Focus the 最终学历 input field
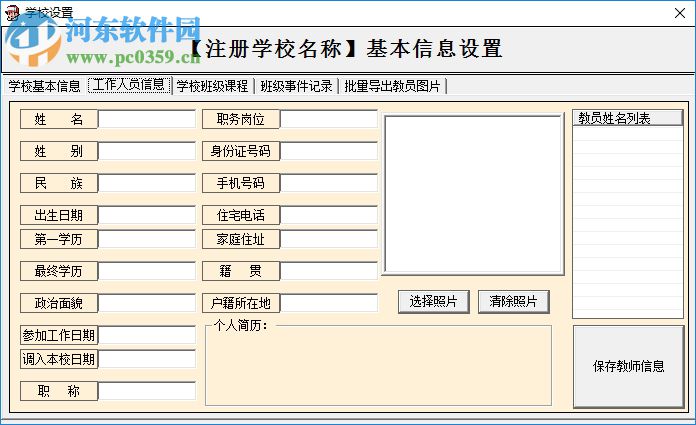Viewport: 696px width, 425px height. pyautogui.click(x=146, y=271)
